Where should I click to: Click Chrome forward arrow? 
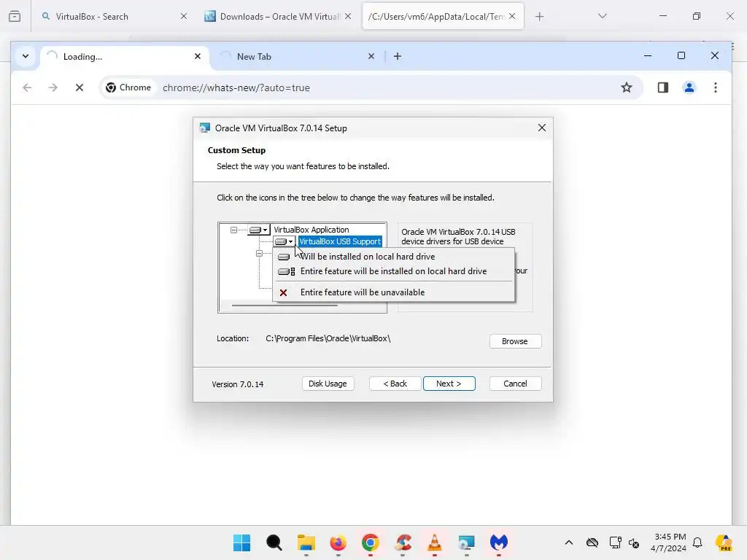[x=53, y=87]
